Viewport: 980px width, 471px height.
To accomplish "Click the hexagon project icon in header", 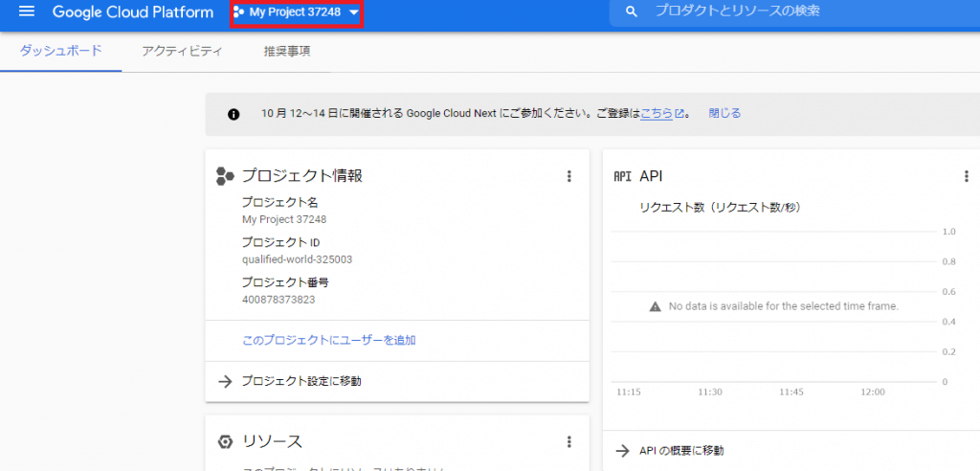I will click(238, 12).
